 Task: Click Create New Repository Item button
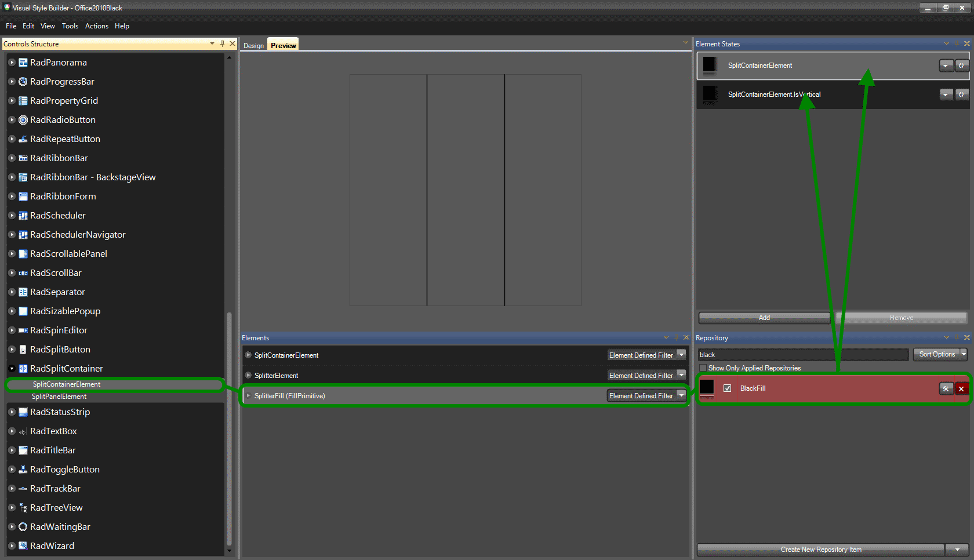point(821,550)
